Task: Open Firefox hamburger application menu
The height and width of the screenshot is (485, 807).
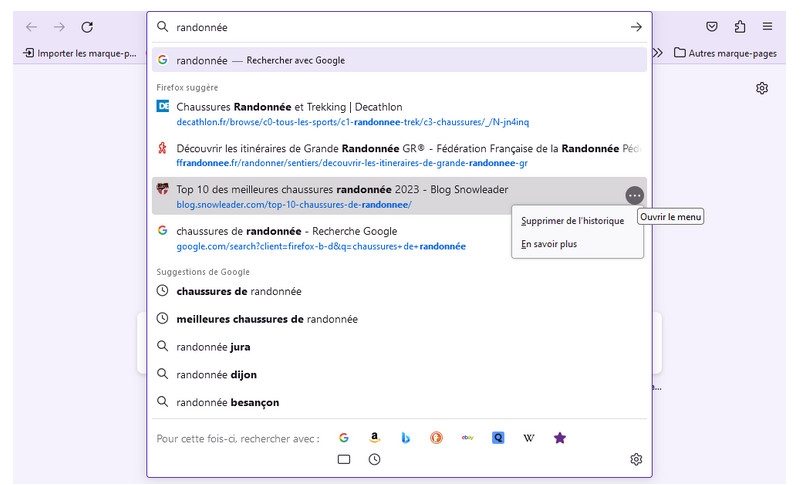Action: pyautogui.click(x=767, y=26)
